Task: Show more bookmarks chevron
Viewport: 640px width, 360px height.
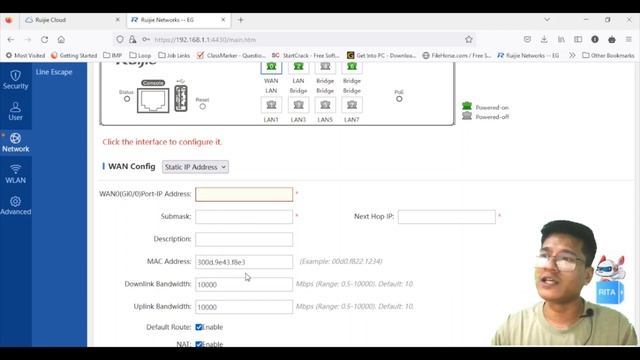Action: point(572,55)
